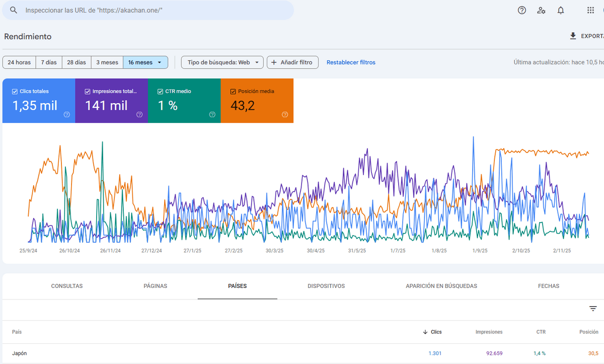Disable the CTR medio checkbox
The height and width of the screenshot is (364, 604).
160,92
